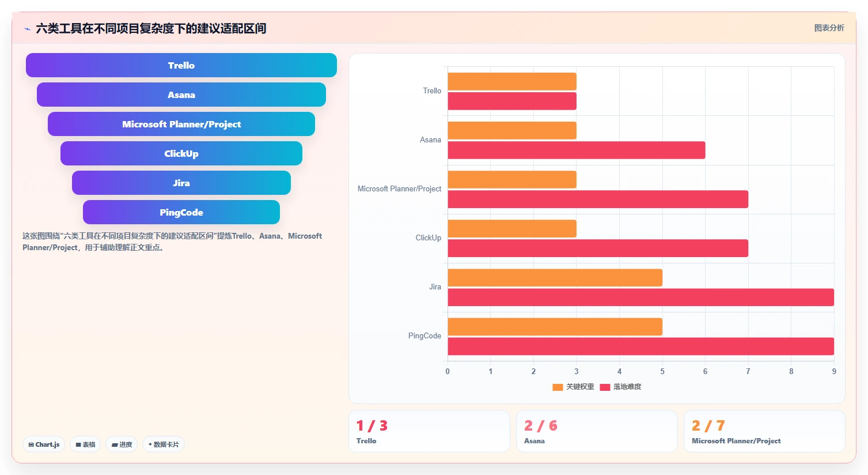Click the ClickUp funnel stage bar
868x475 pixels.
(181, 153)
